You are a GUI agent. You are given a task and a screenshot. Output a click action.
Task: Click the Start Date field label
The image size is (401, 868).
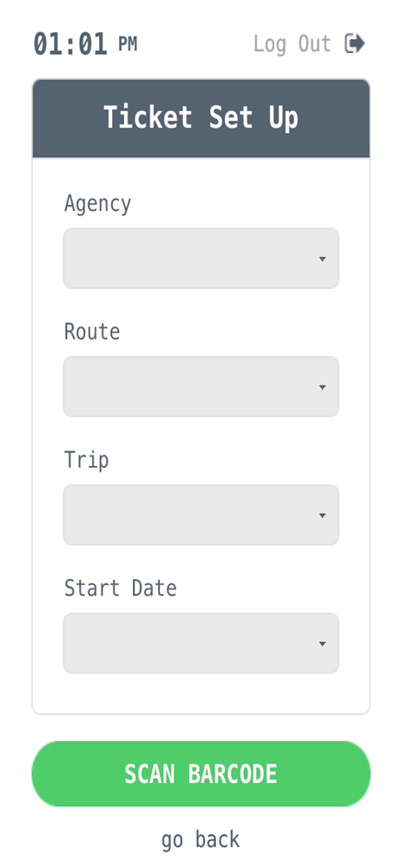[120, 588]
